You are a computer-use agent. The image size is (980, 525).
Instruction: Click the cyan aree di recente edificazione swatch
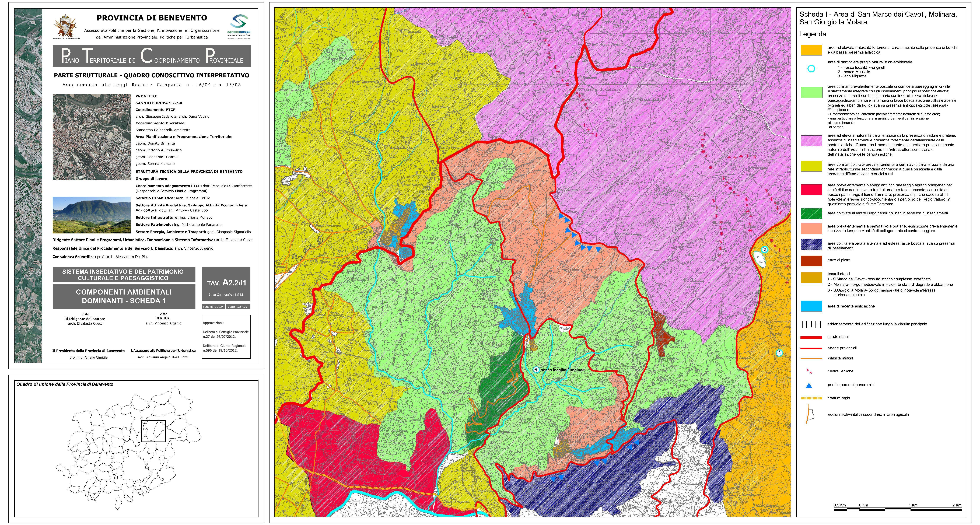pos(811,306)
